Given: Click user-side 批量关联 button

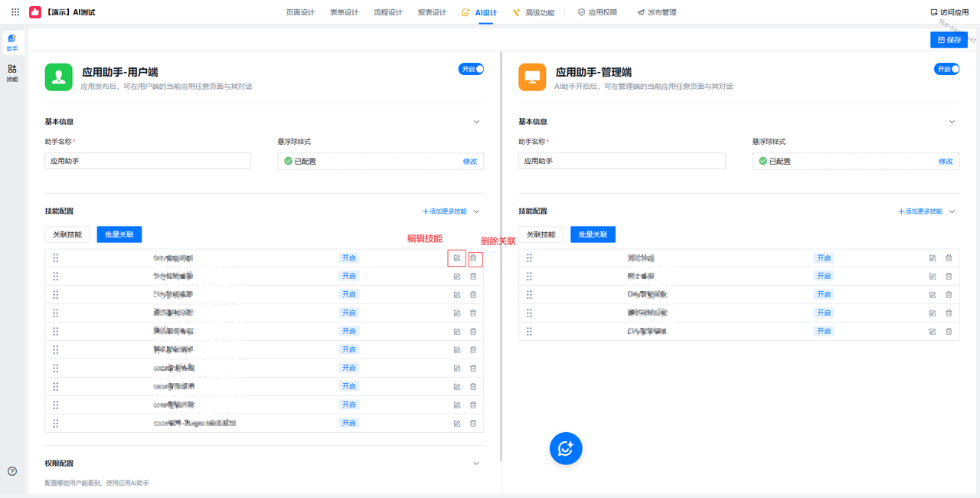Looking at the screenshot, I should click(x=119, y=234).
